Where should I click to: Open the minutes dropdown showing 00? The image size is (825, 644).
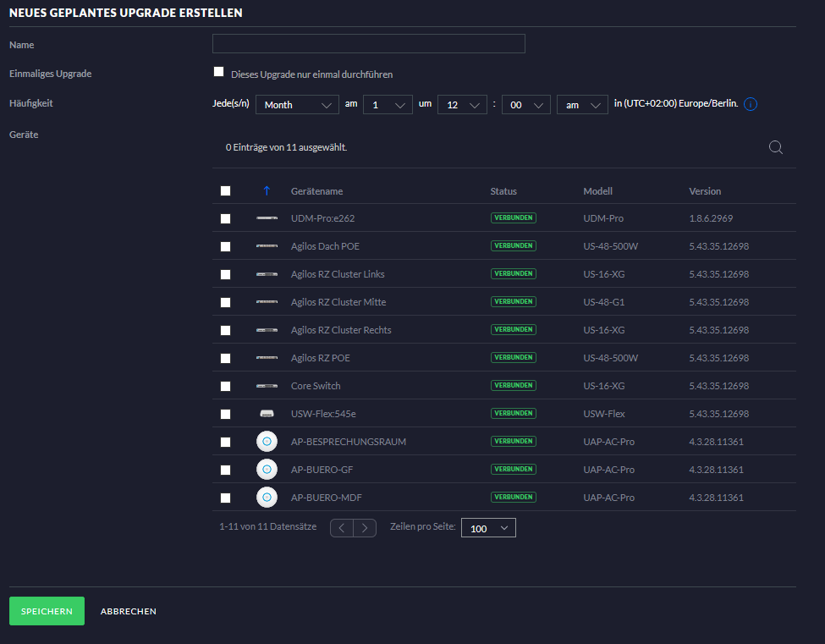point(526,105)
